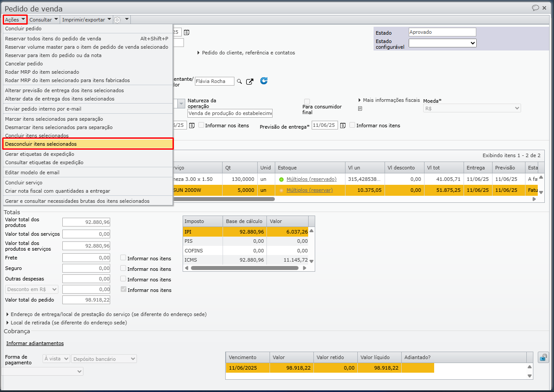Screen dimensions: 554x392
Task: Click the magnifier next to Flávia Rocha
Action: [239, 81]
